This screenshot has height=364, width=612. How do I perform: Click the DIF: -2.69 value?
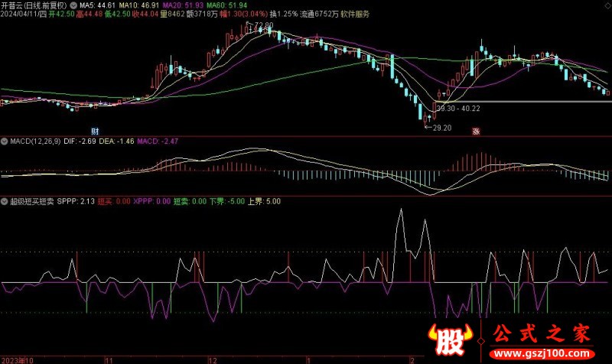pyautogui.click(x=80, y=141)
